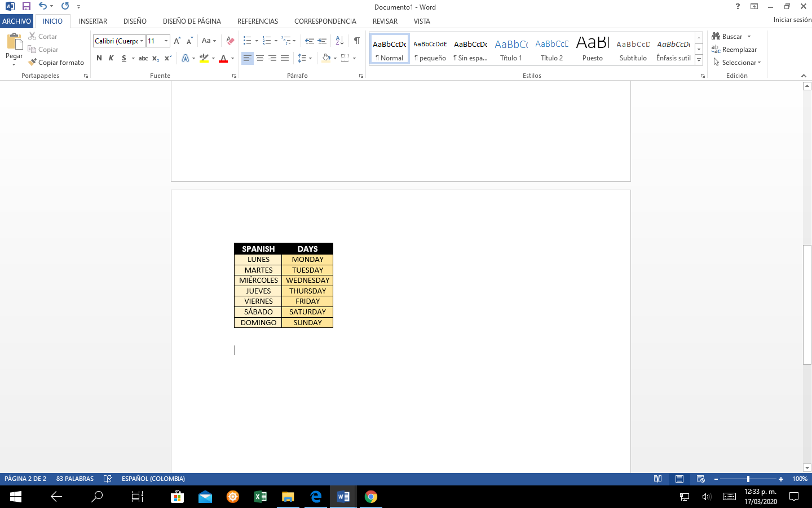Apply the Título 1 style
The height and width of the screenshot is (508, 812).
(x=511, y=49)
